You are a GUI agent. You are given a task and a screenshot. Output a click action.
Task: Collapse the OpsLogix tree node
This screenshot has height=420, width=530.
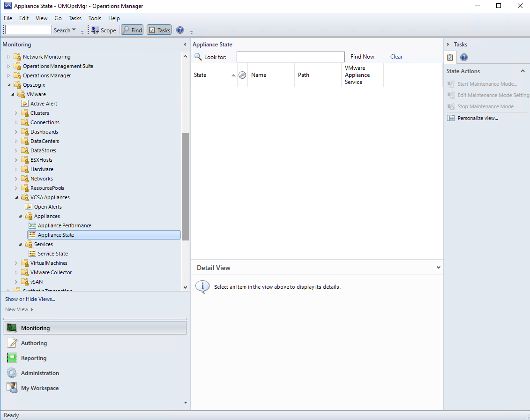click(x=9, y=85)
